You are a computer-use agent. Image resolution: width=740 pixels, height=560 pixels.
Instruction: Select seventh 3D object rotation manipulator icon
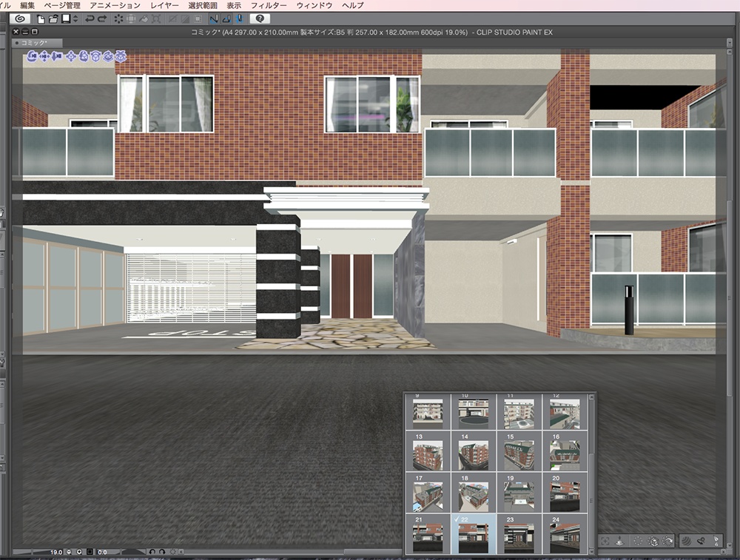tap(108, 57)
